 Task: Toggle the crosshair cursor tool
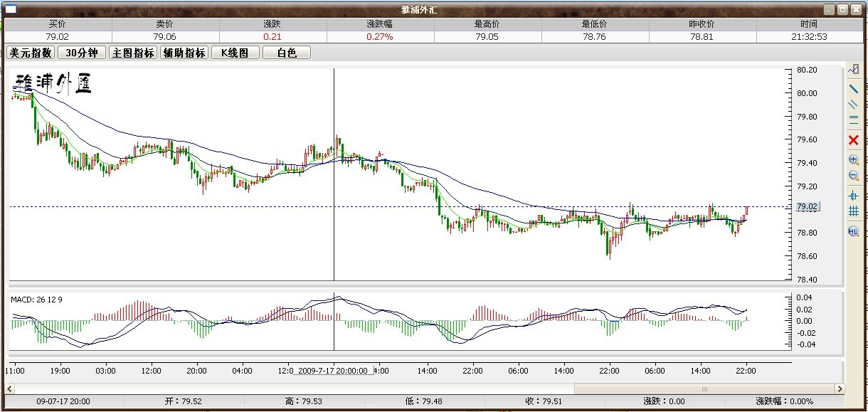[x=854, y=195]
